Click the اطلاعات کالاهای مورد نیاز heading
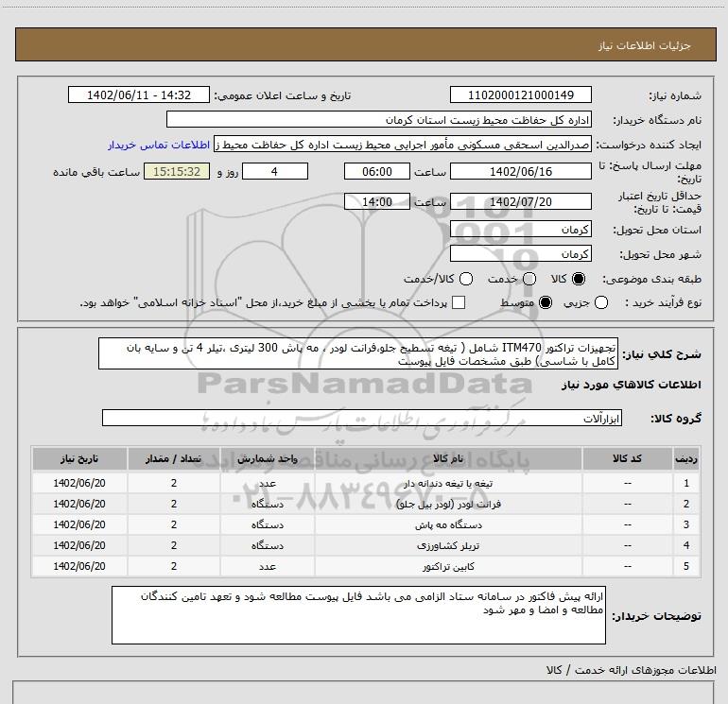 632,385
